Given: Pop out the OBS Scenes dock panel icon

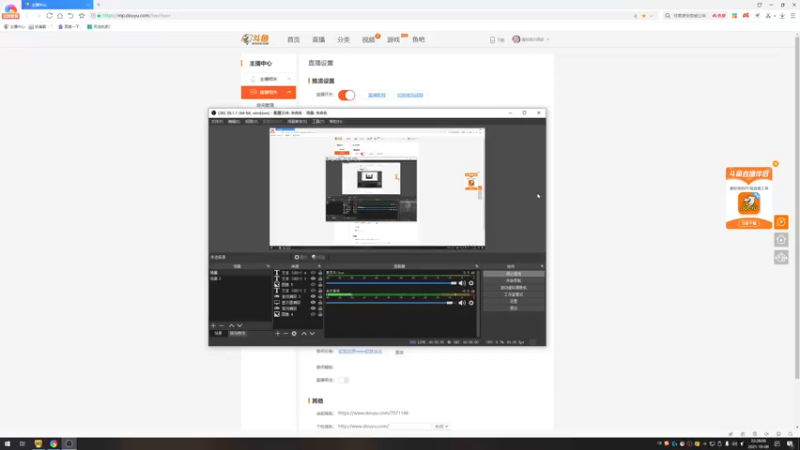Looking at the screenshot, I should click(268, 266).
